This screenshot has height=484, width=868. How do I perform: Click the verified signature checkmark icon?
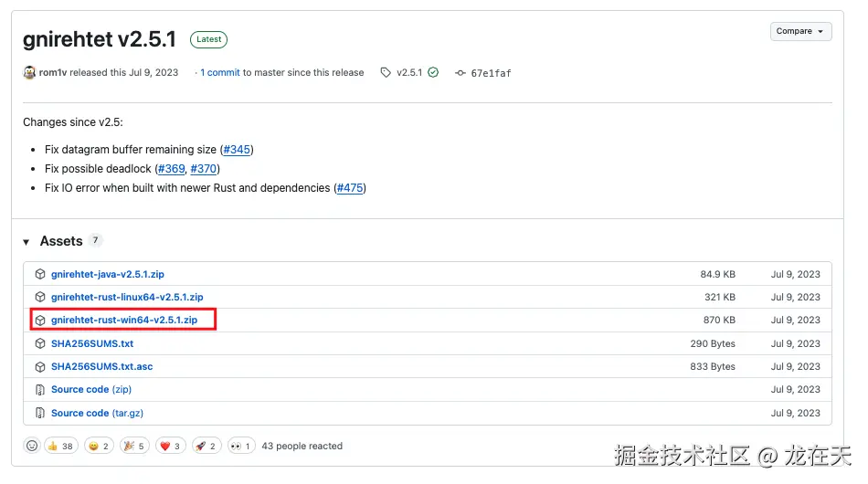pos(433,72)
